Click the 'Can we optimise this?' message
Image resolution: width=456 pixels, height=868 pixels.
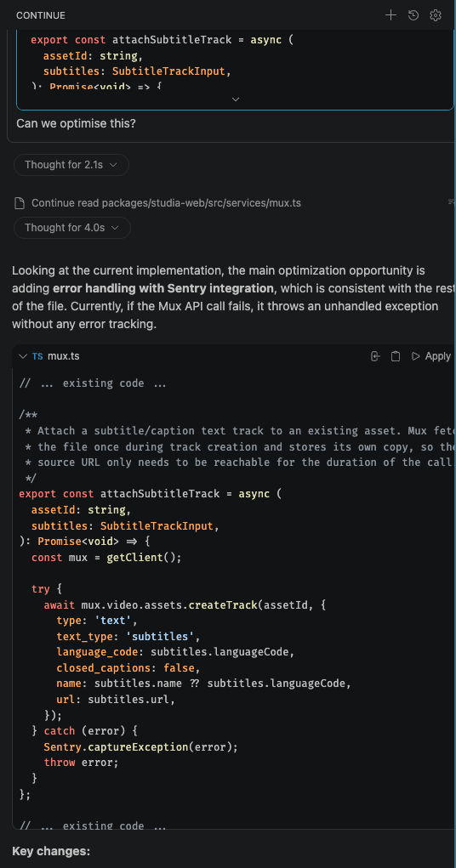click(x=76, y=123)
